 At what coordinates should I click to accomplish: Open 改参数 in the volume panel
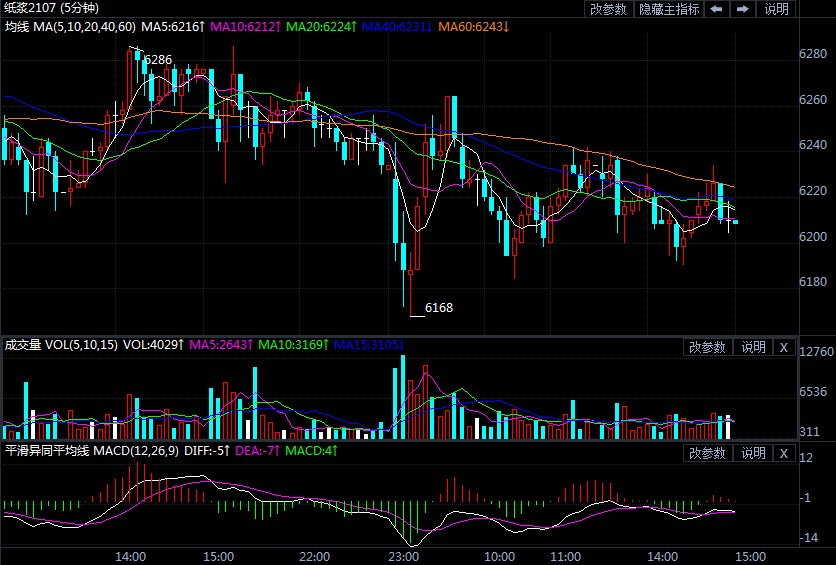(708, 348)
